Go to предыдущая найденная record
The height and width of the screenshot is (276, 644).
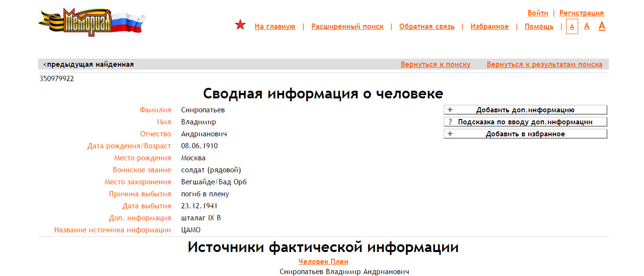tap(88, 64)
